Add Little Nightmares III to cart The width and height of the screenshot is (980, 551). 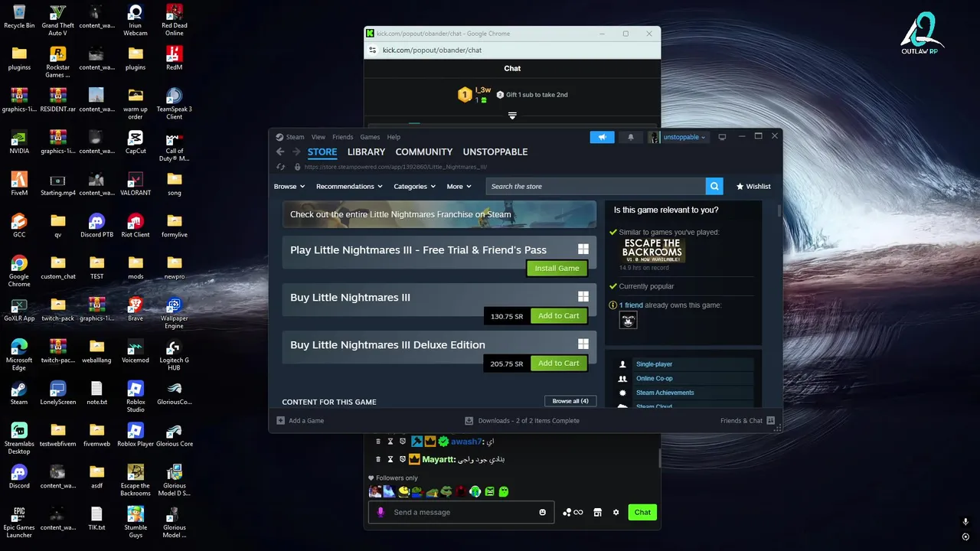click(559, 316)
